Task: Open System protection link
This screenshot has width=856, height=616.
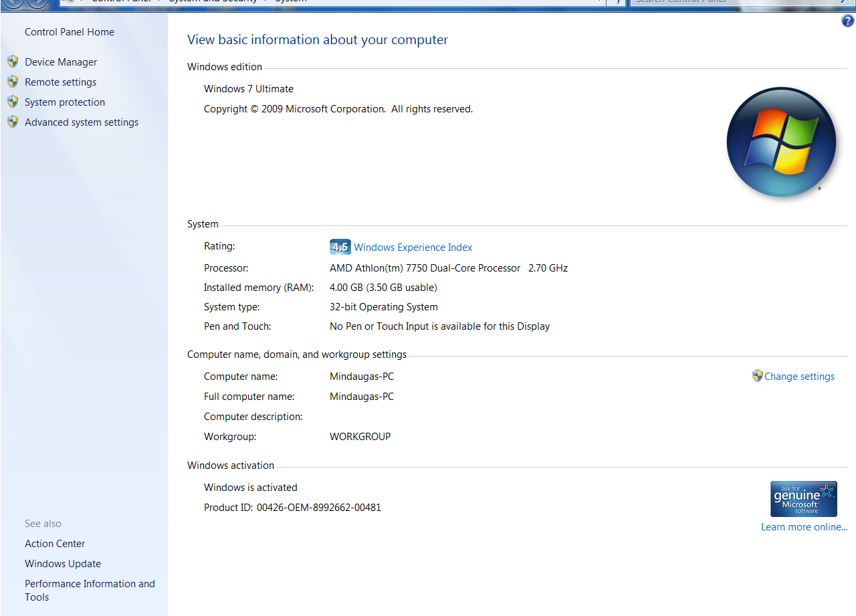Action: tap(65, 102)
